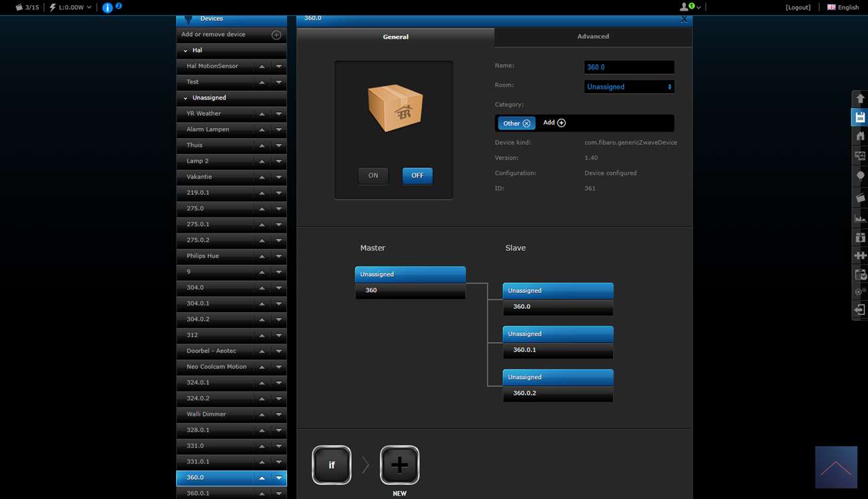Screen dimensions: 868x499
Task: Add a new scene block with plus button
Action: [399, 465]
